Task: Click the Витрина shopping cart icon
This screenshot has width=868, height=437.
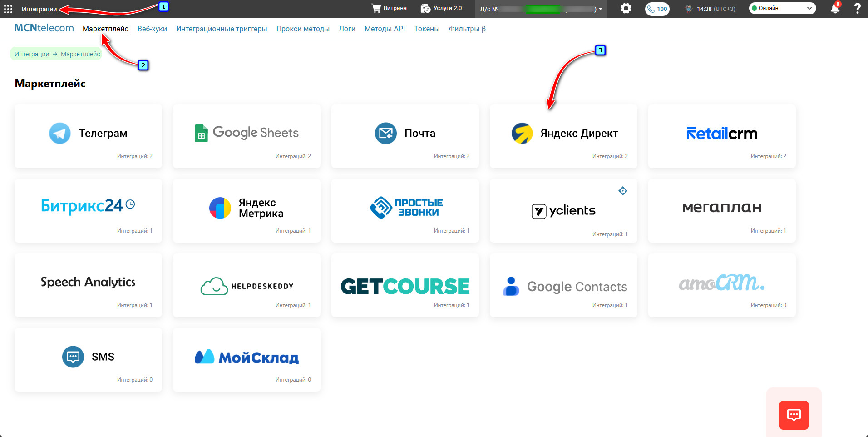Action: (376, 8)
